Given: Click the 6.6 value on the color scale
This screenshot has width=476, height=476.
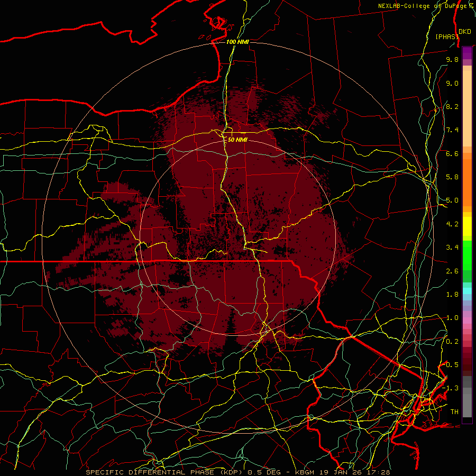Looking at the screenshot, I should tap(452, 153).
